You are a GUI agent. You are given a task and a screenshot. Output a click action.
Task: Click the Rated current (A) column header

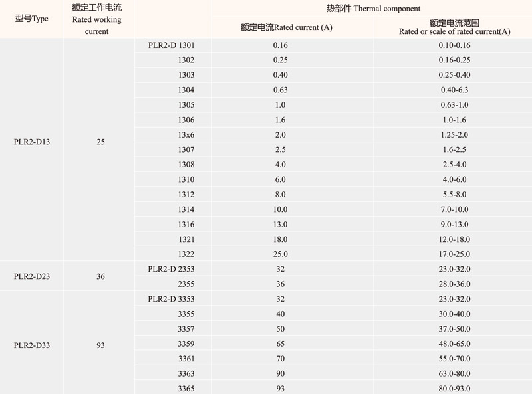286,27
